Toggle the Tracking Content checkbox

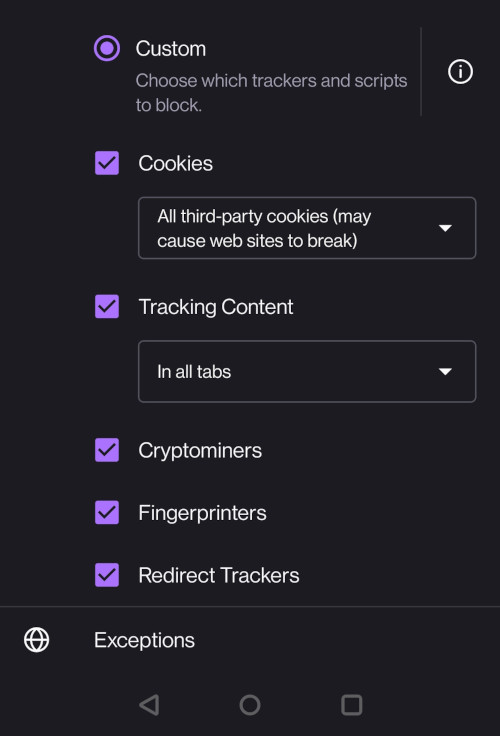pyautogui.click(x=107, y=307)
